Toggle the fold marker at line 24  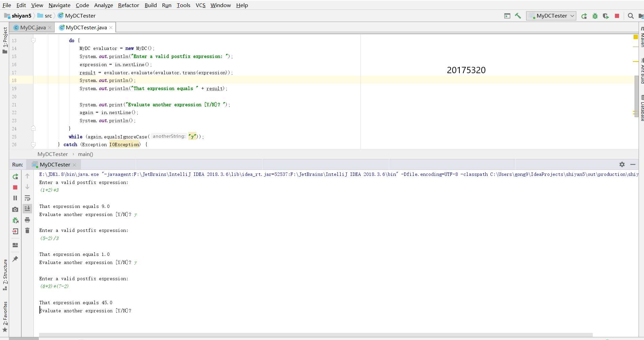33,128
